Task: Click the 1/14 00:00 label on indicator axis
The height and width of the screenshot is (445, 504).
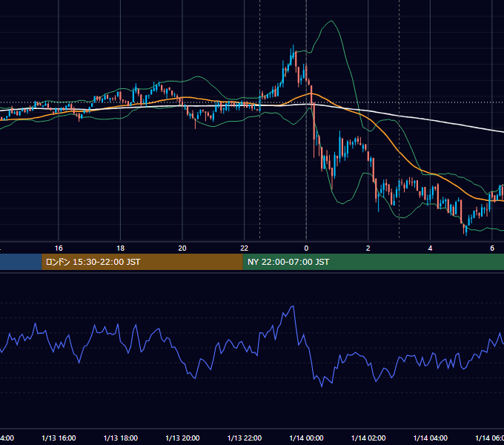Action: click(x=306, y=438)
